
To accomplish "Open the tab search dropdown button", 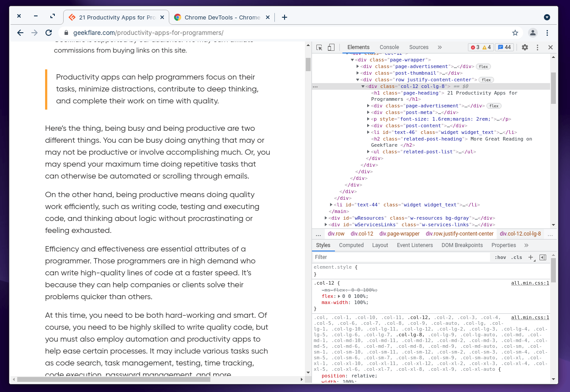I will (x=547, y=17).
